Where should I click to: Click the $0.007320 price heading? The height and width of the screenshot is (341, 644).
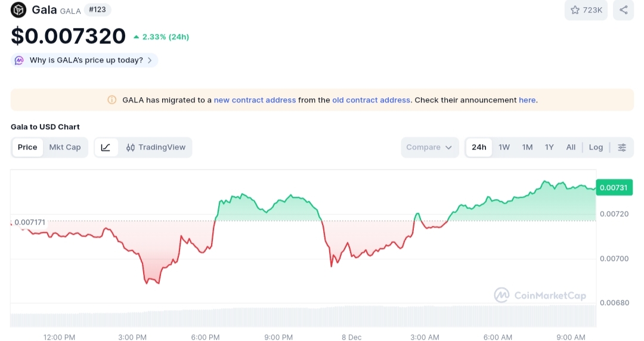click(68, 36)
